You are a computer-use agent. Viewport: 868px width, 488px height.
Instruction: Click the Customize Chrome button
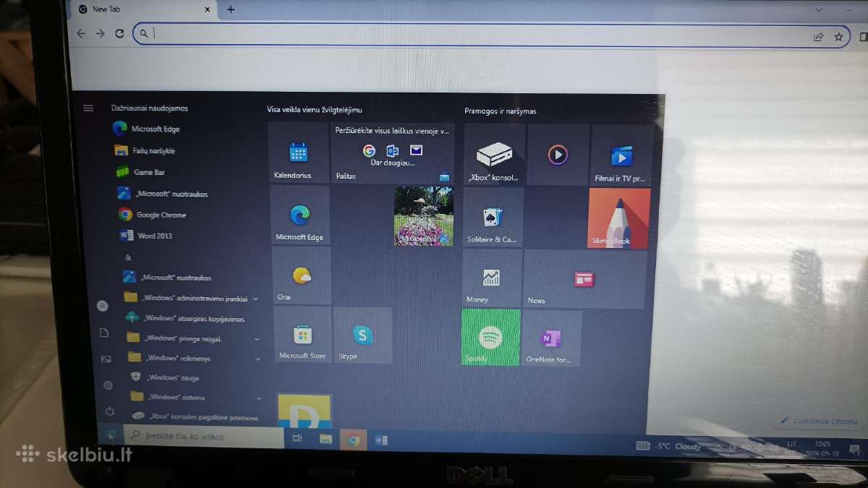(x=820, y=421)
